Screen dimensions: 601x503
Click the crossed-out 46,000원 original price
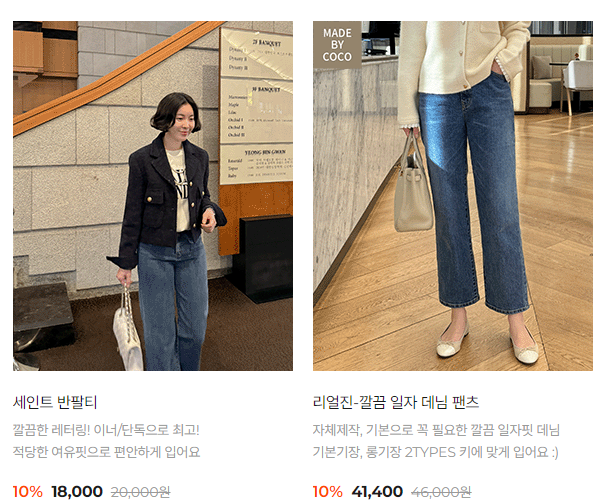coord(441,491)
